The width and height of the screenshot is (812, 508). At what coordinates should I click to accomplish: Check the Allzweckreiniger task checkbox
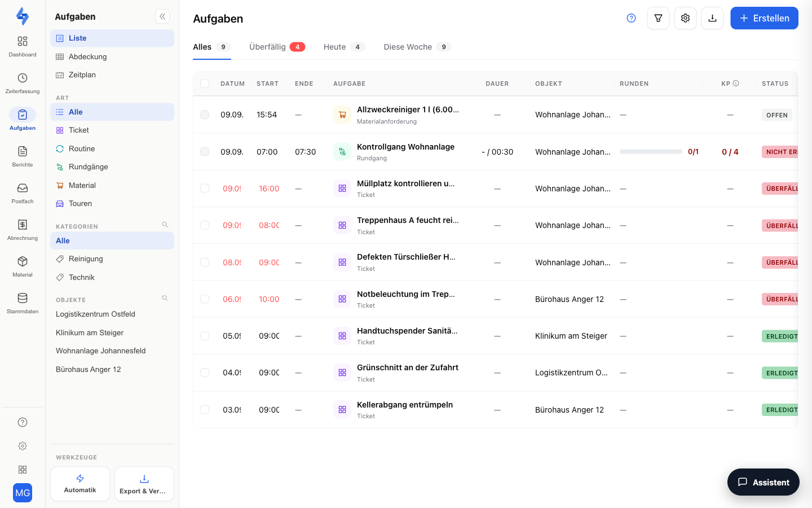(205, 115)
